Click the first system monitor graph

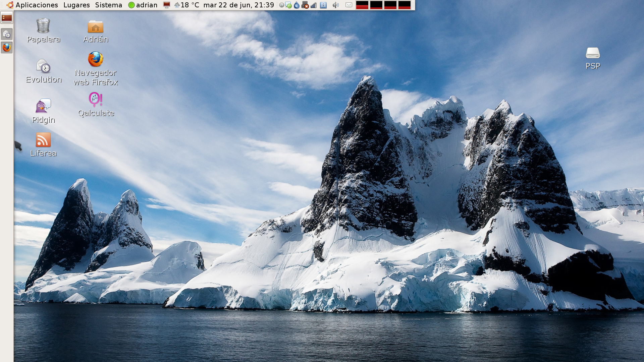pos(362,5)
